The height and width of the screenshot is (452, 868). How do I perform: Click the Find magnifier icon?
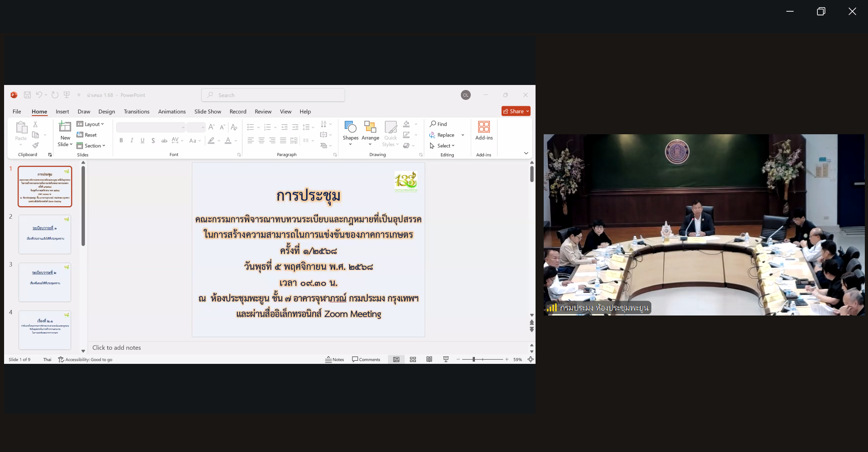(433, 124)
